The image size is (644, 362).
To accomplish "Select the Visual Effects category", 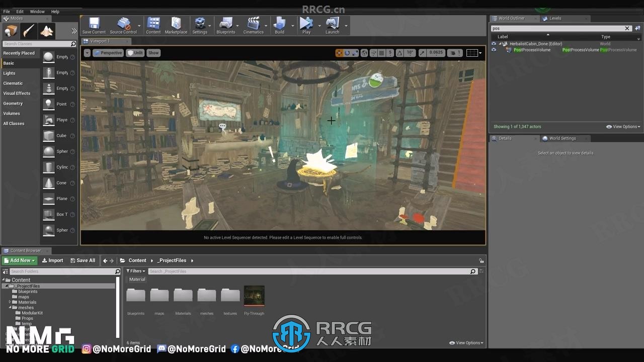I will (17, 94).
